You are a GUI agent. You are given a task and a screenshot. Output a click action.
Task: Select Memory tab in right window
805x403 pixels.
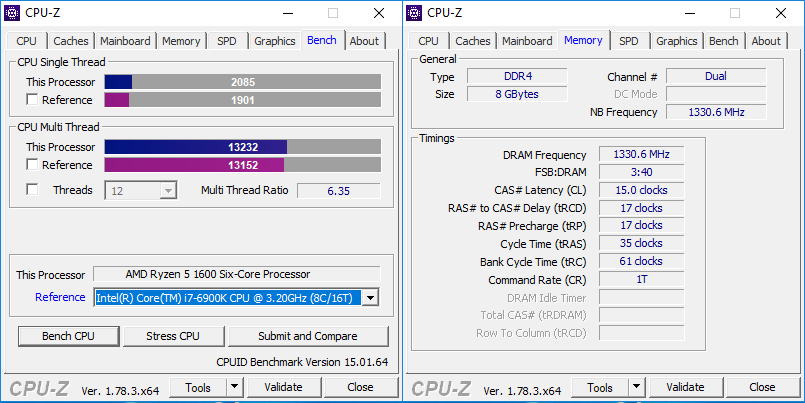583,40
